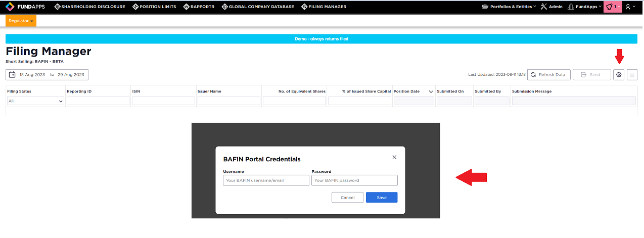Viewport: 644px width, 238px height.
Task: Click the Demo always returns filed banner
Action: 321,39
